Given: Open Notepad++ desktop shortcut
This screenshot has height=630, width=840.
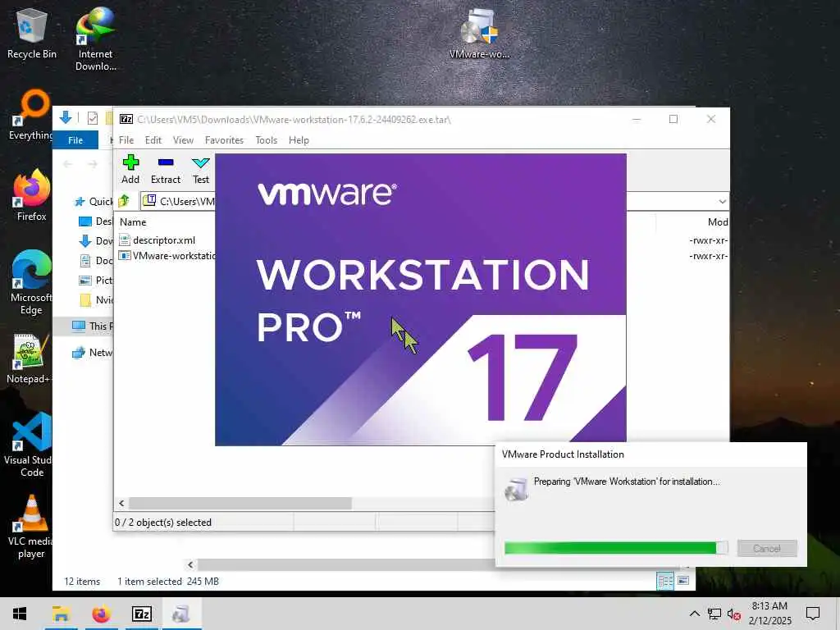Looking at the screenshot, I should (x=29, y=358).
